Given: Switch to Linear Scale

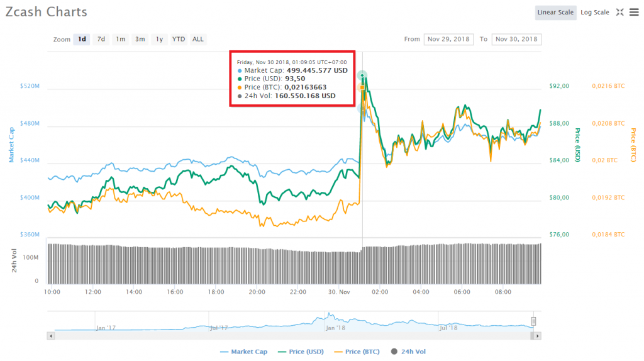Looking at the screenshot, I should pos(555,13).
